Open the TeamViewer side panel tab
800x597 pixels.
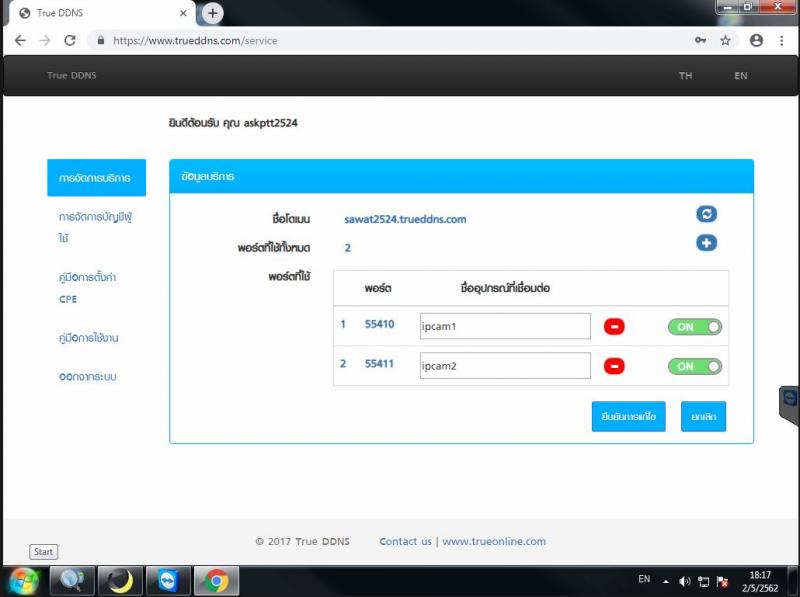point(789,405)
